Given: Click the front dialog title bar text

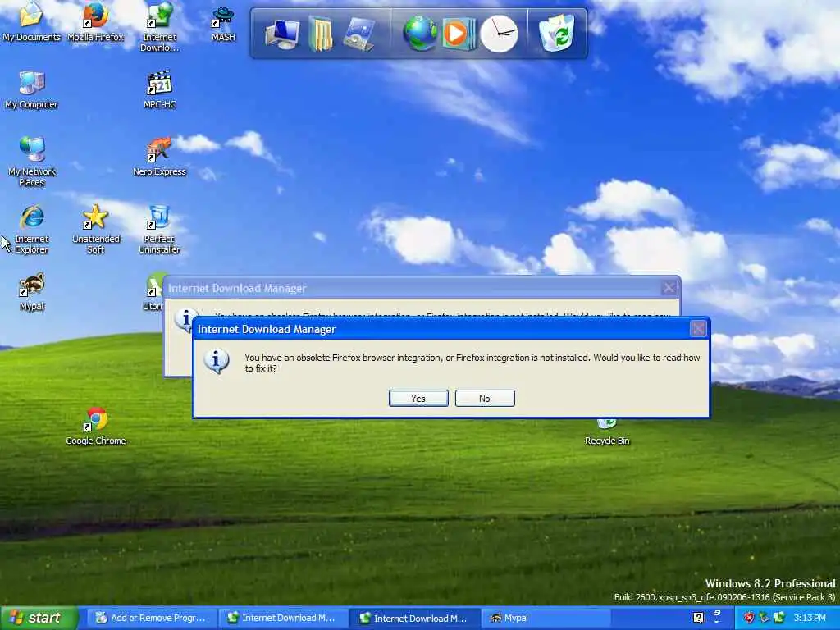Looking at the screenshot, I should pos(267,329).
